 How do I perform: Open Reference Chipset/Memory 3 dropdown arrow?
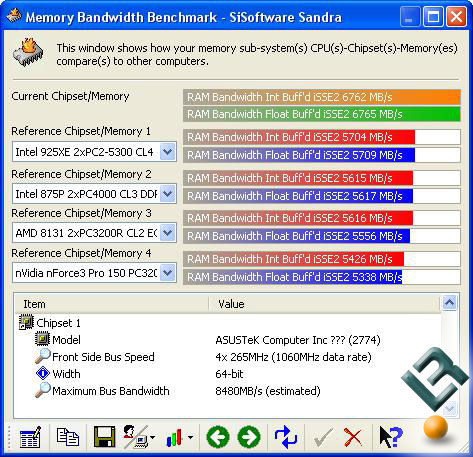(168, 232)
